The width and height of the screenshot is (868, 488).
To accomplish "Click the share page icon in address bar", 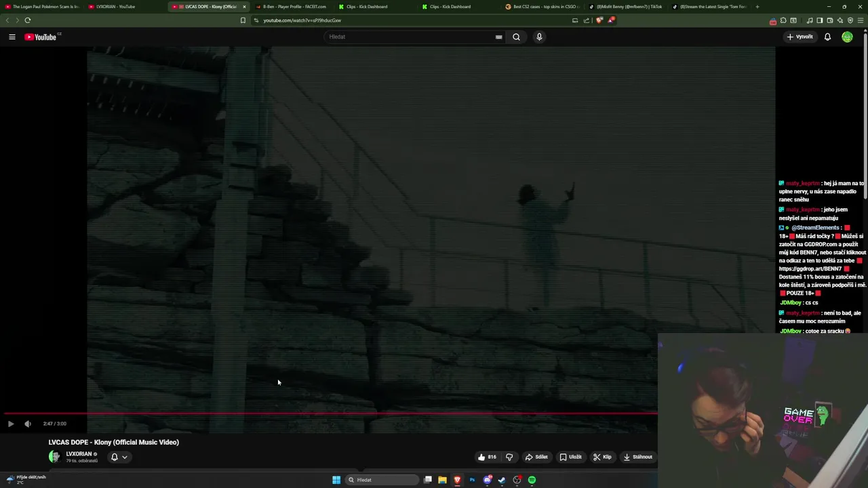I will (587, 20).
